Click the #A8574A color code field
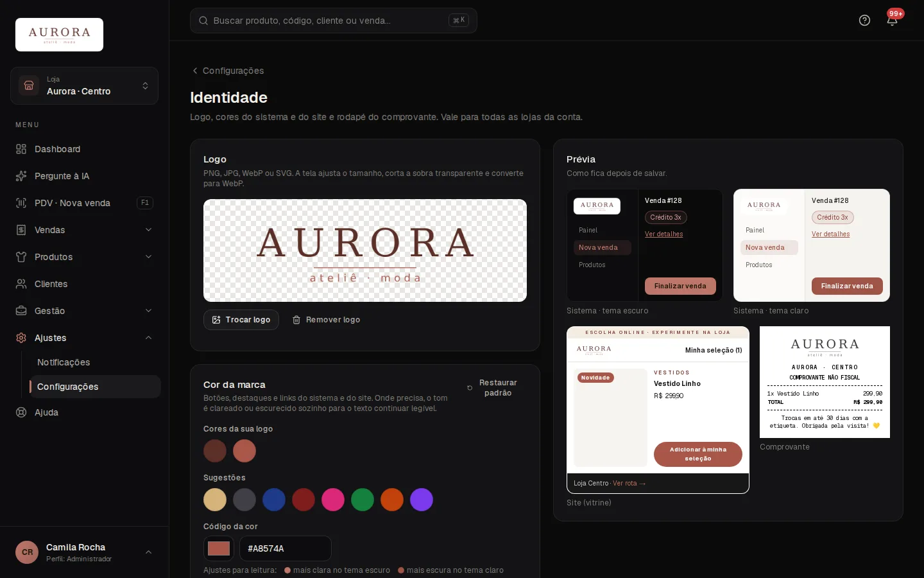This screenshot has height=578, width=924. pos(286,548)
